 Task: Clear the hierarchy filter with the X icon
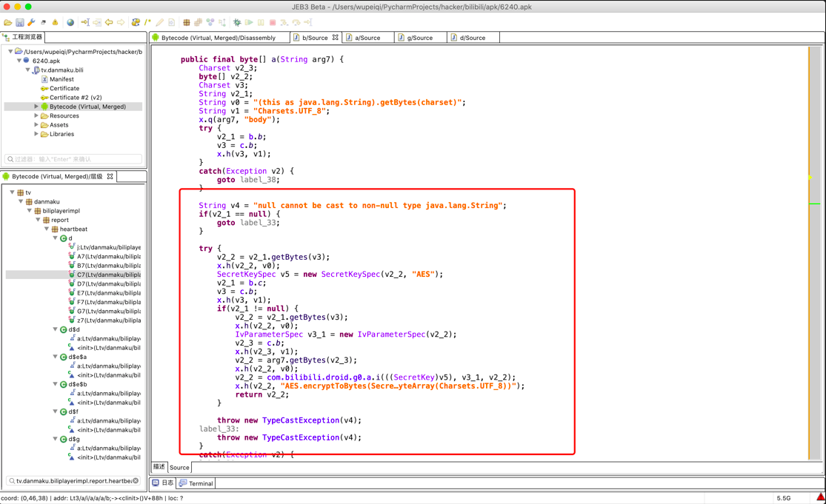136,481
